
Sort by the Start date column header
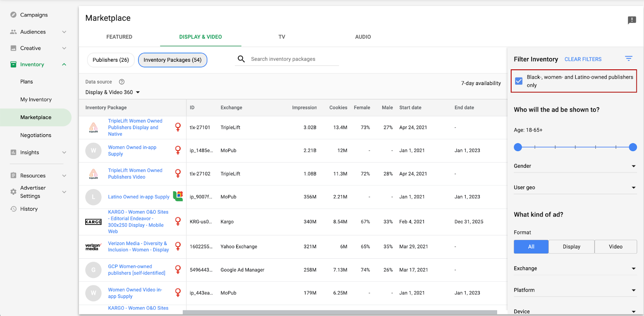tap(410, 108)
